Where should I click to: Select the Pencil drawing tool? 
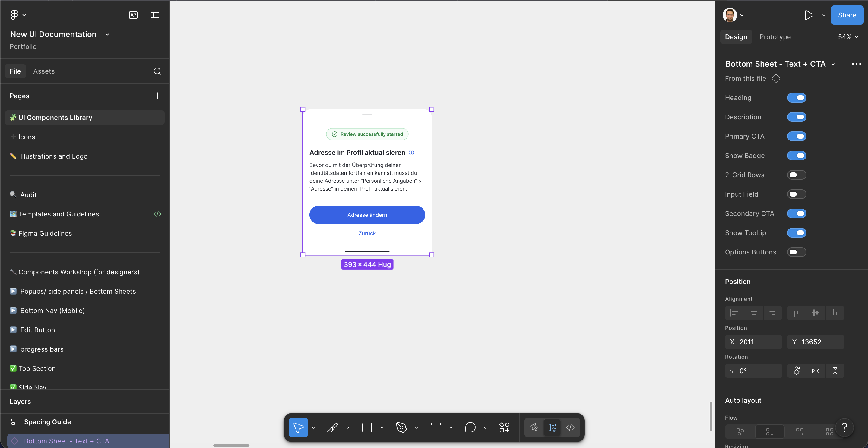point(333,427)
